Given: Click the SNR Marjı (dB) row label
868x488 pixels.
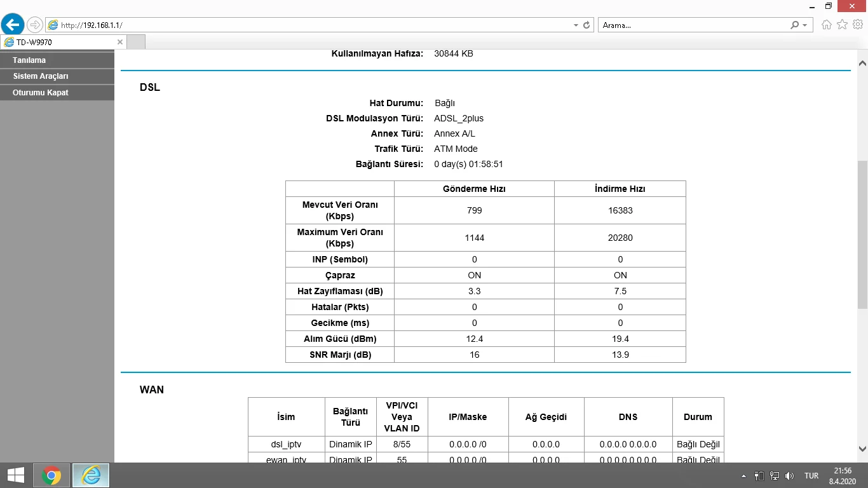Looking at the screenshot, I should (340, 355).
